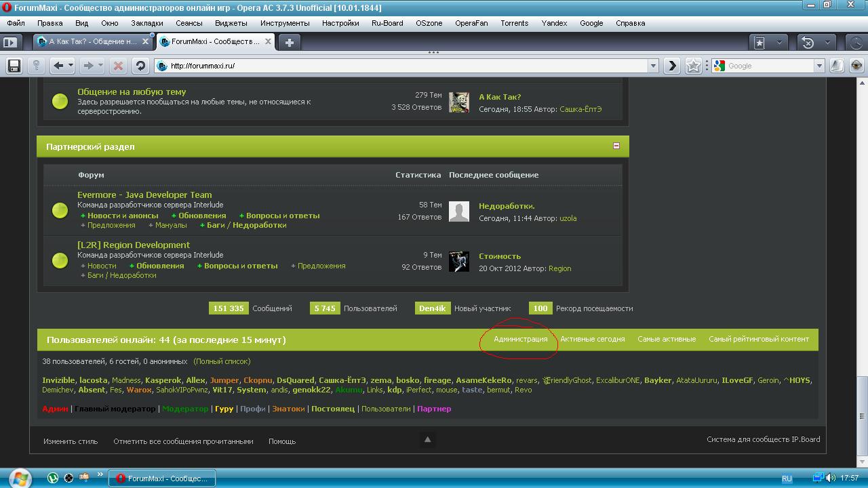
Task: Collapse the Партнерский раздел category
Action: [x=616, y=146]
